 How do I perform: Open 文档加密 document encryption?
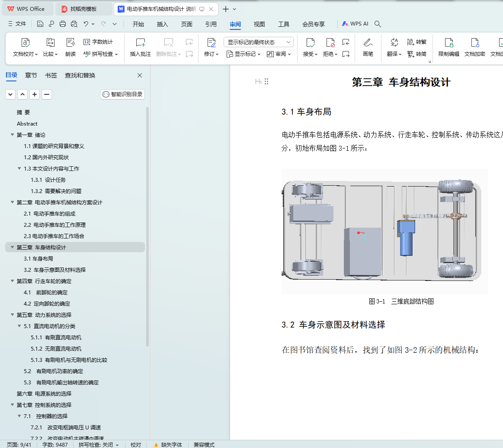tap(475, 47)
